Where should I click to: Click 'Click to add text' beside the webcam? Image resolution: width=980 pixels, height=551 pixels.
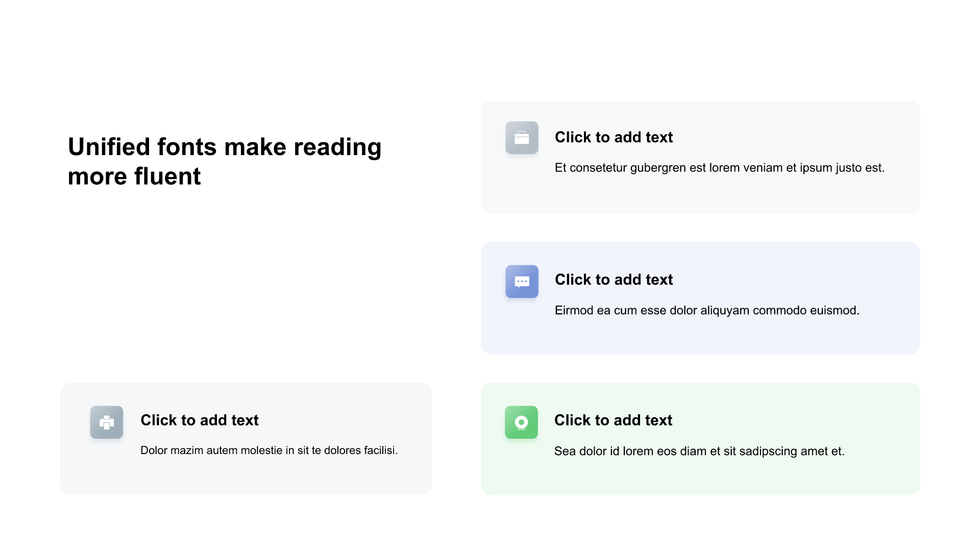click(x=613, y=420)
